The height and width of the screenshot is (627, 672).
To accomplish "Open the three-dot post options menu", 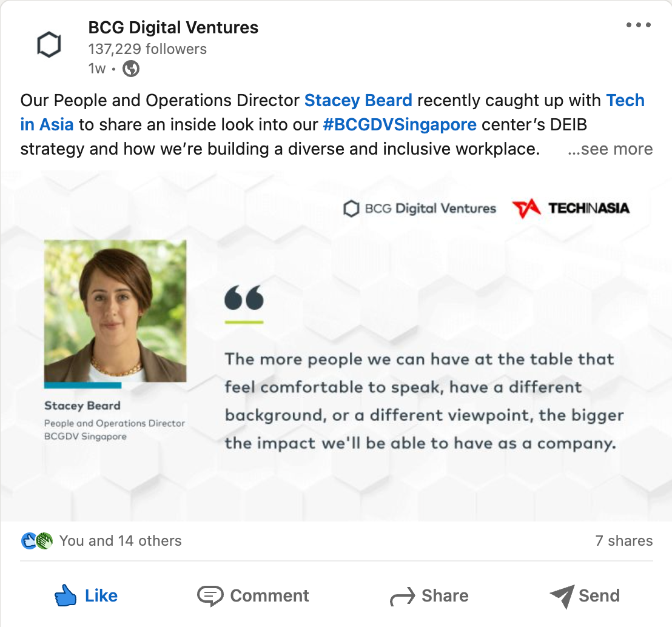I will click(x=638, y=25).
